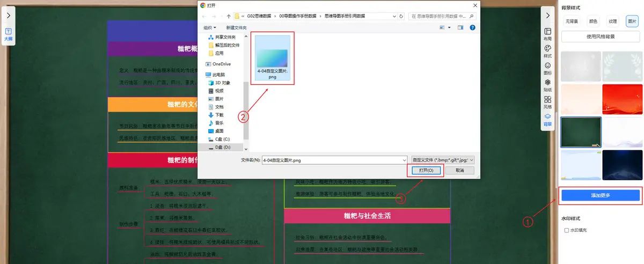Open 桌面 desktop folder in tree

[216, 131]
